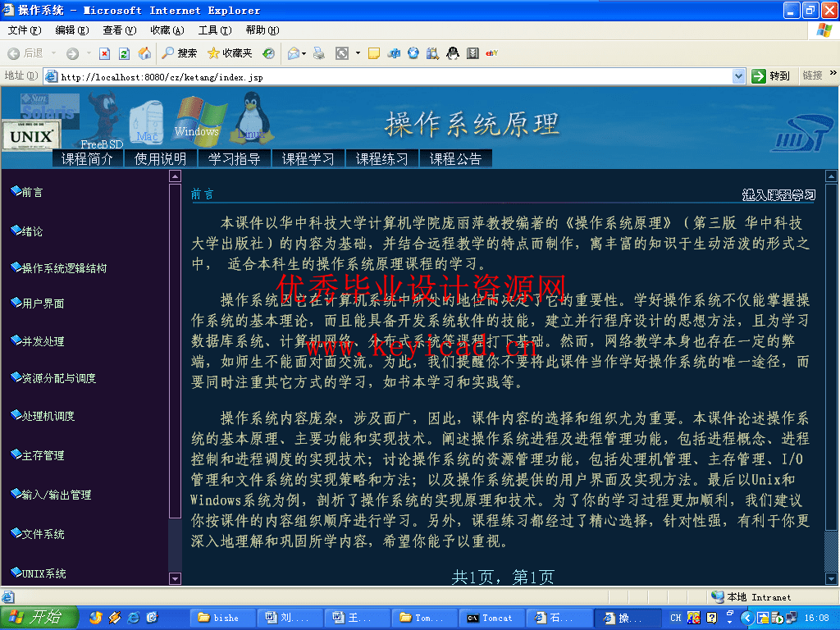Go to browser home page
The image size is (840, 630).
point(144,53)
